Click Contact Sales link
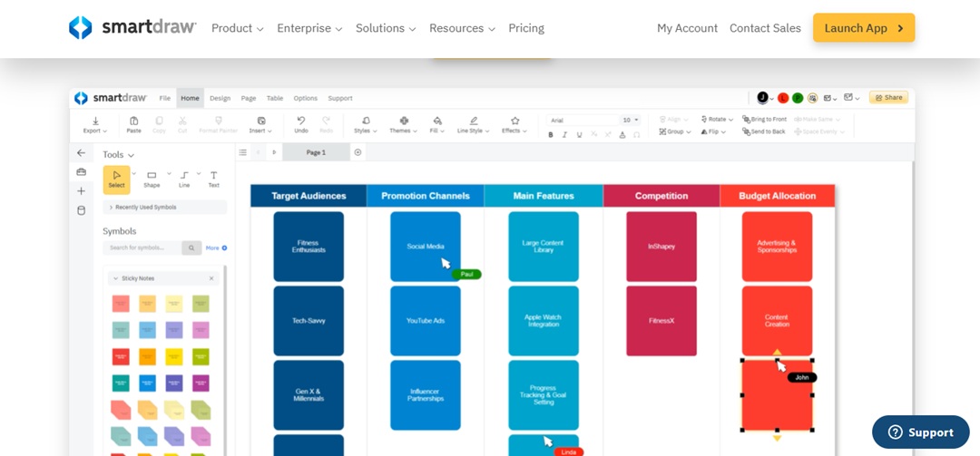Screen dimensions: 980x456 tap(765, 28)
